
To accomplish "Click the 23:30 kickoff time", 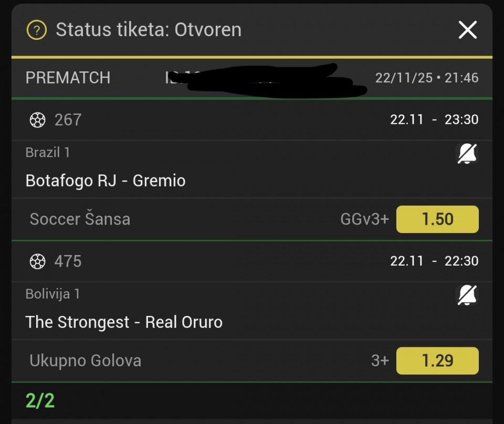I will pos(461,120).
